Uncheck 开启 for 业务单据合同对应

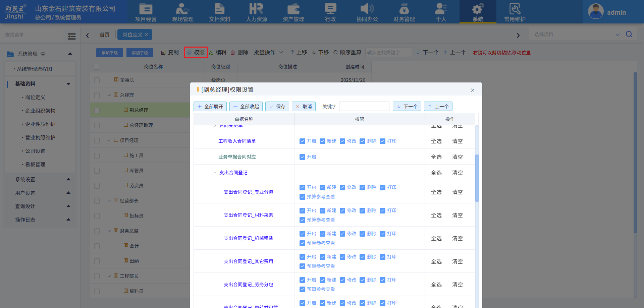click(302, 157)
